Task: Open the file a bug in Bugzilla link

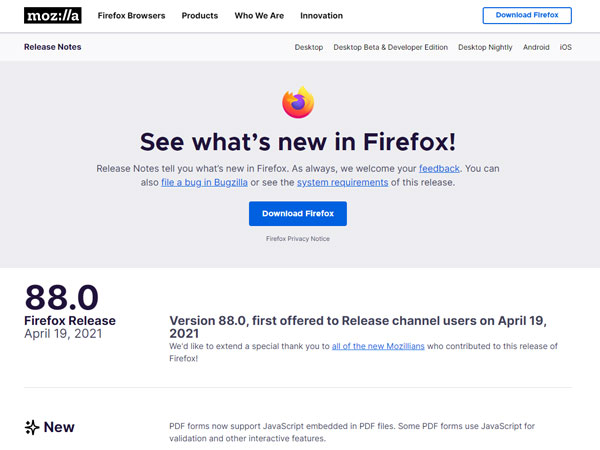Action: coord(203,182)
